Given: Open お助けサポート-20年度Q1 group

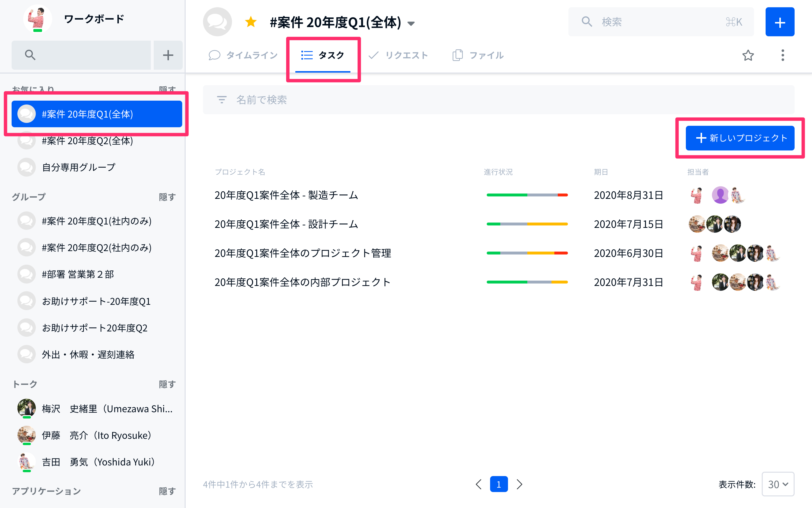Looking at the screenshot, I should point(97,301).
